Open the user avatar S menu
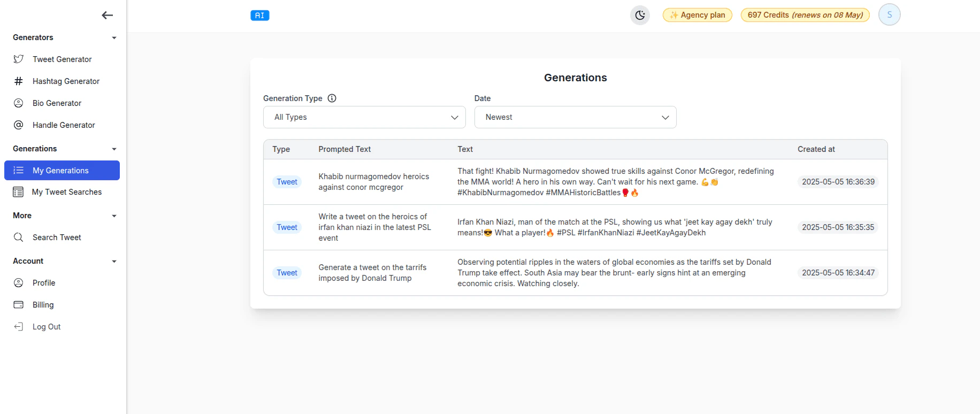This screenshot has height=414, width=980. (x=890, y=14)
